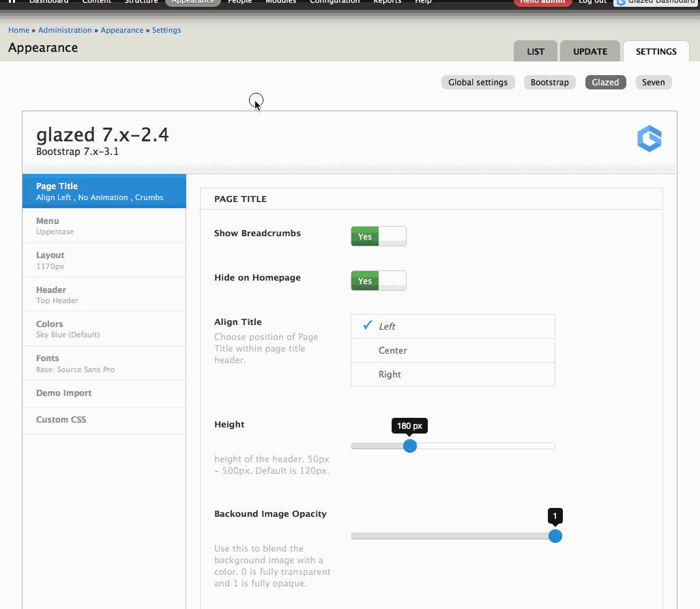Click the glazed 7.x-2.4 heading

(102, 134)
